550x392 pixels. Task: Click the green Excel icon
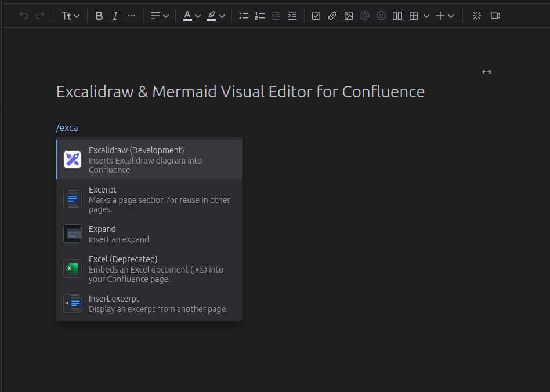[73, 268]
